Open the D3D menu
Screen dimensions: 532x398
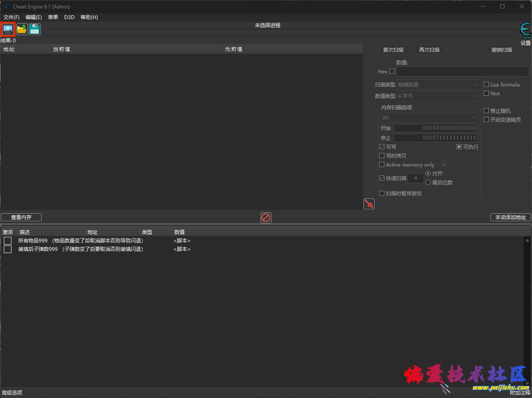[69, 17]
